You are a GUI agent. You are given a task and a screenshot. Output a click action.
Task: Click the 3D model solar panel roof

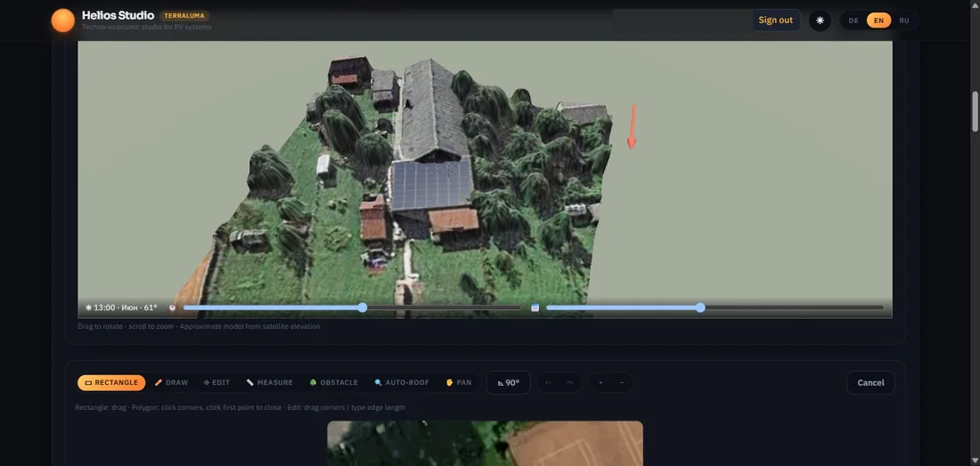(x=432, y=185)
